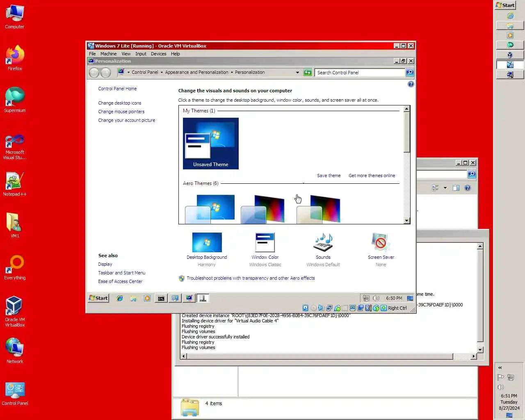The image size is (525, 420).
Task: Launch Firefox from the desktop
Action: pyautogui.click(x=15, y=58)
